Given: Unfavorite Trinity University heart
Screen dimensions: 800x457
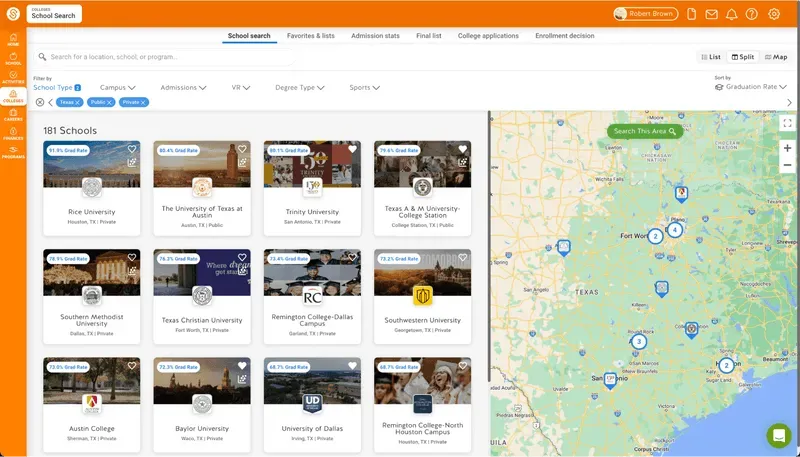Looking at the screenshot, I should [x=352, y=149].
